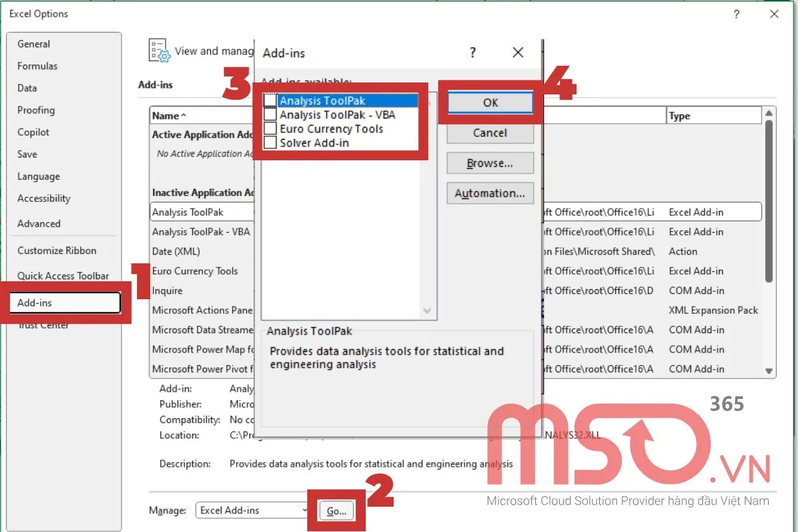Click the Go button next to Manage

click(x=335, y=510)
